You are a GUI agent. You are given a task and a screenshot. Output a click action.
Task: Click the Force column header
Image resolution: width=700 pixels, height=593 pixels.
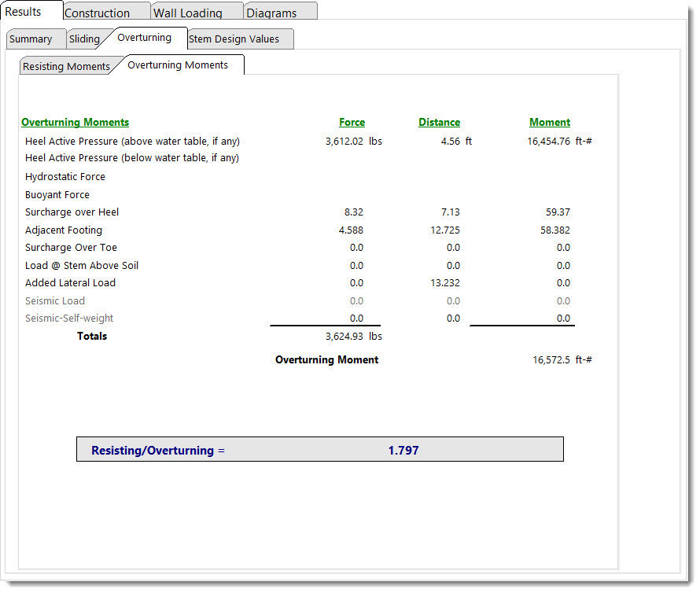(352, 123)
